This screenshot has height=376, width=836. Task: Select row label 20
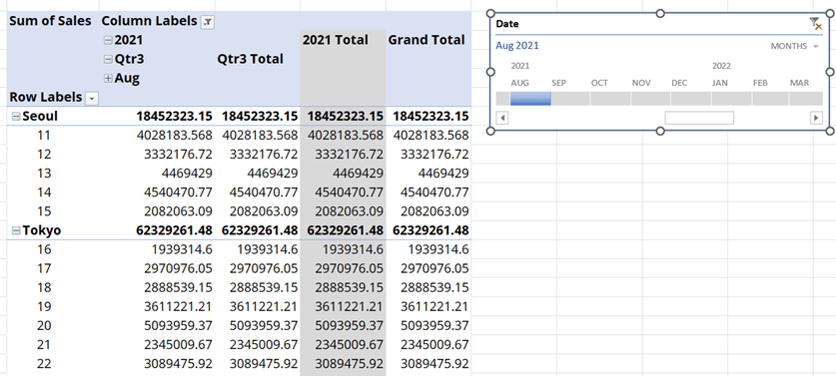(x=44, y=326)
